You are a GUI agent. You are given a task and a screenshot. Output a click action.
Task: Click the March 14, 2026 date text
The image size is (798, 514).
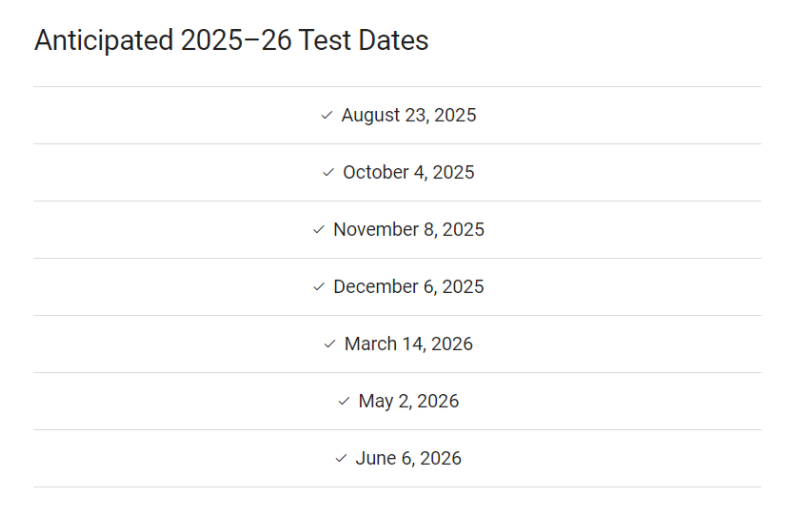coord(408,344)
